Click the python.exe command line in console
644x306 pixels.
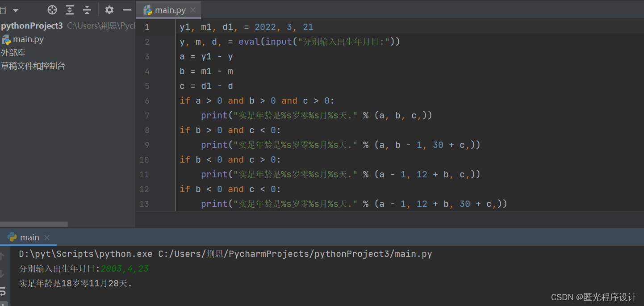pos(226,254)
